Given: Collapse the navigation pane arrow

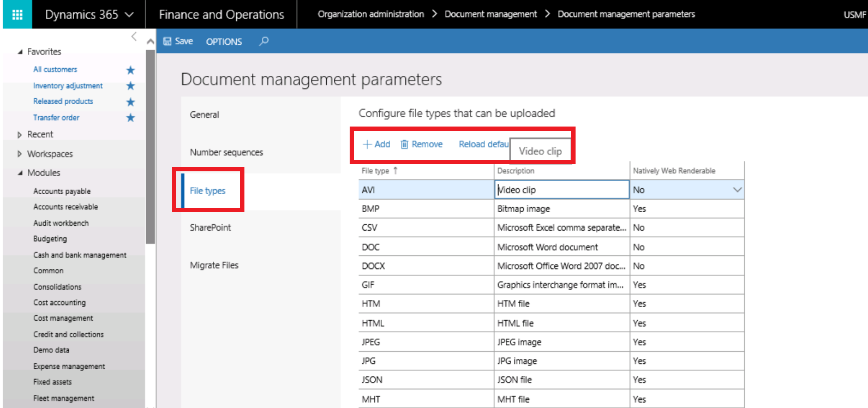Looking at the screenshot, I should [134, 37].
